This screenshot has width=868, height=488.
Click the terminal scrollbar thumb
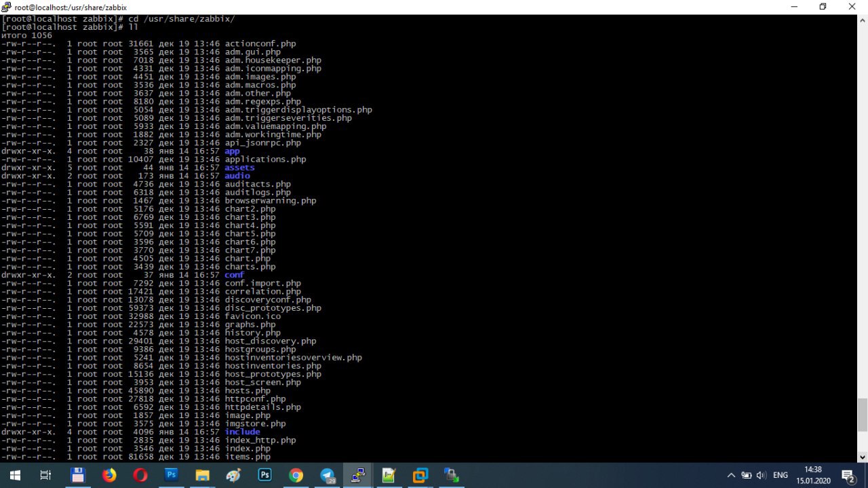click(x=862, y=415)
